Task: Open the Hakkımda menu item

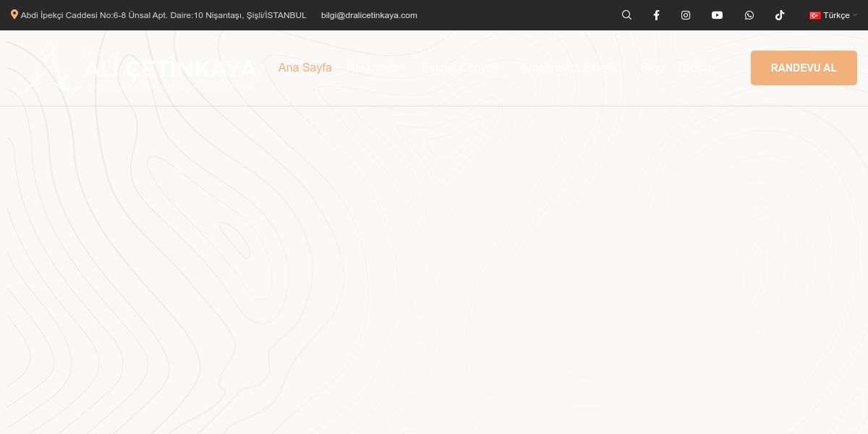Action: tap(373, 67)
